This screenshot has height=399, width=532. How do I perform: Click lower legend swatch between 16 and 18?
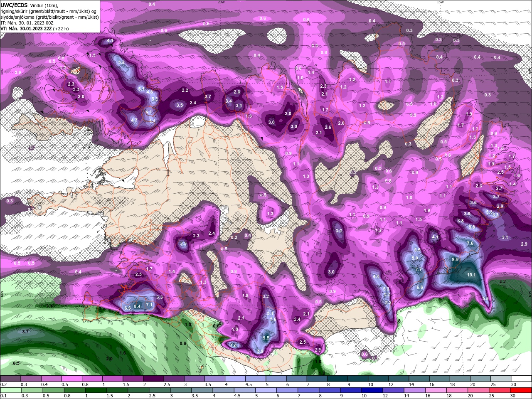[x=436, y=390]
